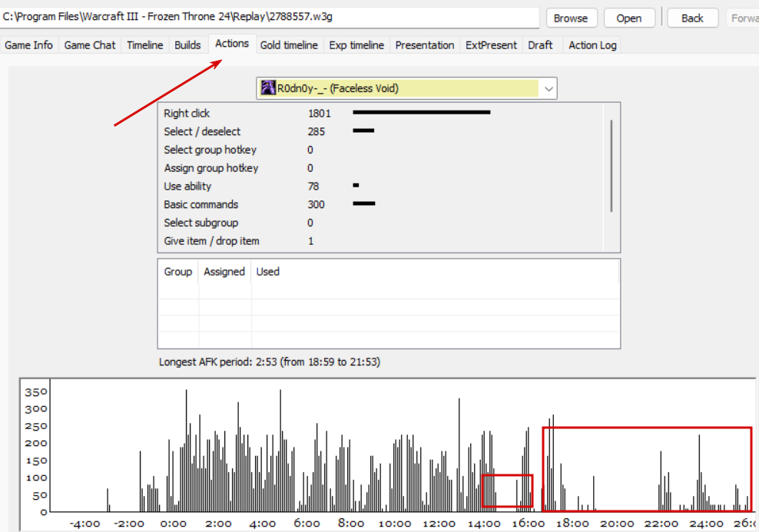
Task: Click the Give item / drop item row
Action: (x=380, y=241)
